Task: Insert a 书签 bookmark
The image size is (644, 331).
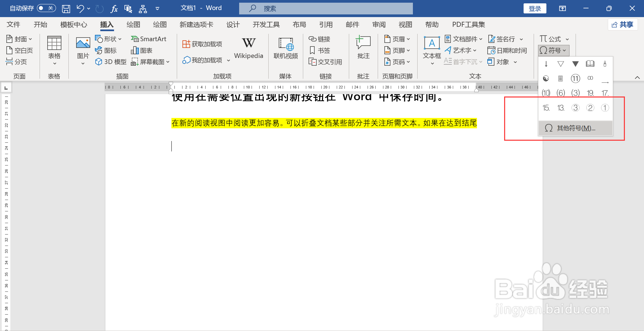Action: pos(320,51)
